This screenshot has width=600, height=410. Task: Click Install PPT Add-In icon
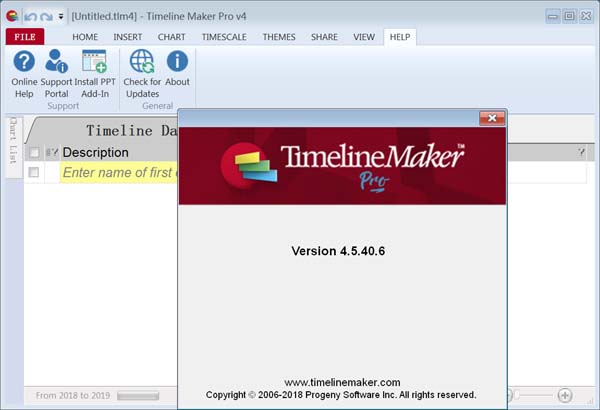coord(95,72)
